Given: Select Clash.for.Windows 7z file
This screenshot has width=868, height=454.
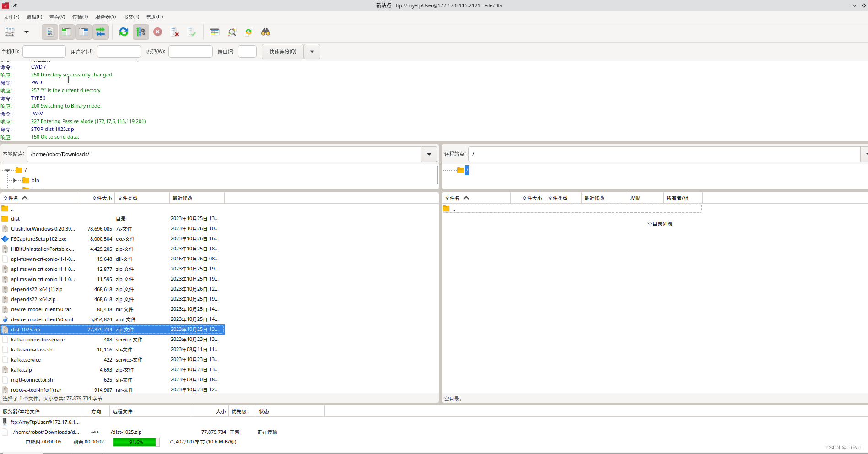Looking at the screenshot, I should click(x=113, y=229).
